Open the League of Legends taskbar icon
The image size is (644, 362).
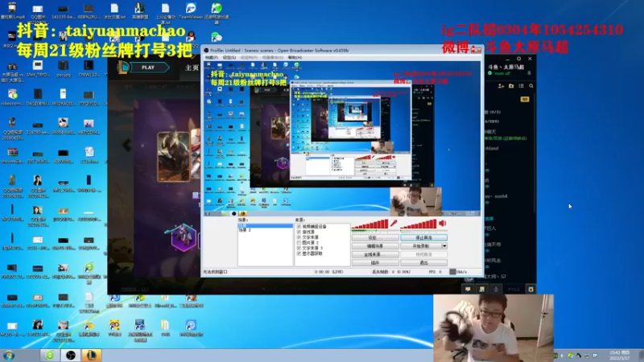coord(91,355)
